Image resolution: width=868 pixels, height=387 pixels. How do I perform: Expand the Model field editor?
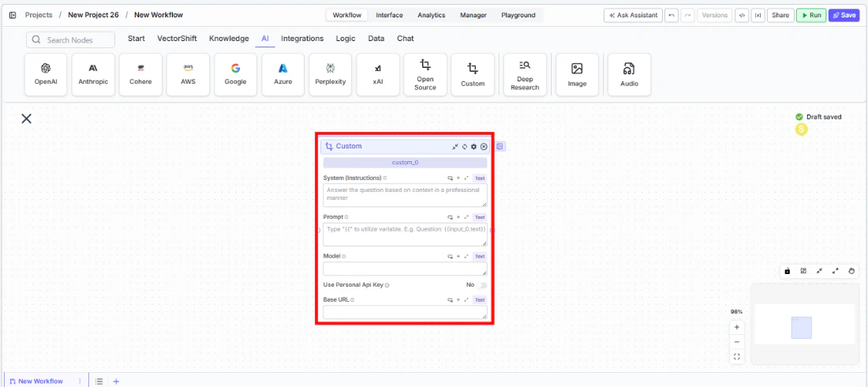[x=466, y=256]
